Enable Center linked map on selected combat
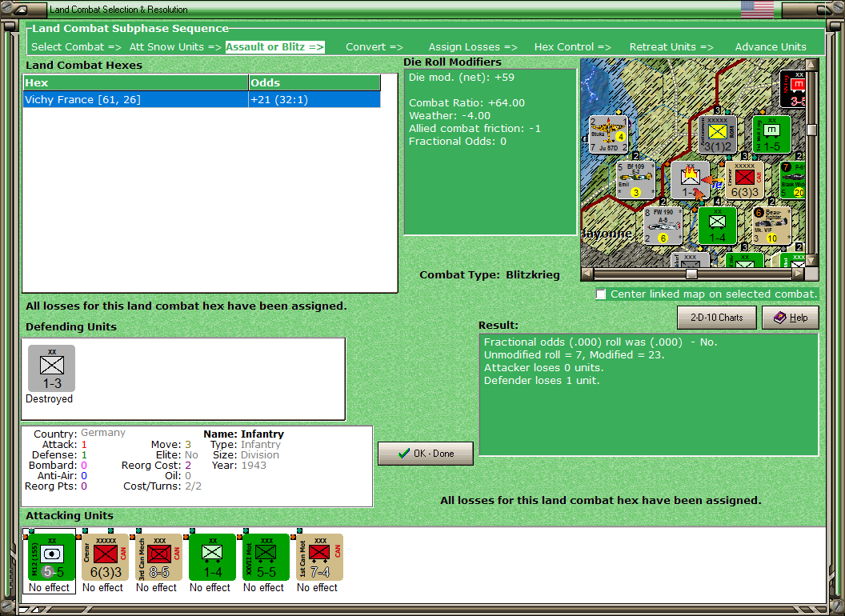 (601, 294)
